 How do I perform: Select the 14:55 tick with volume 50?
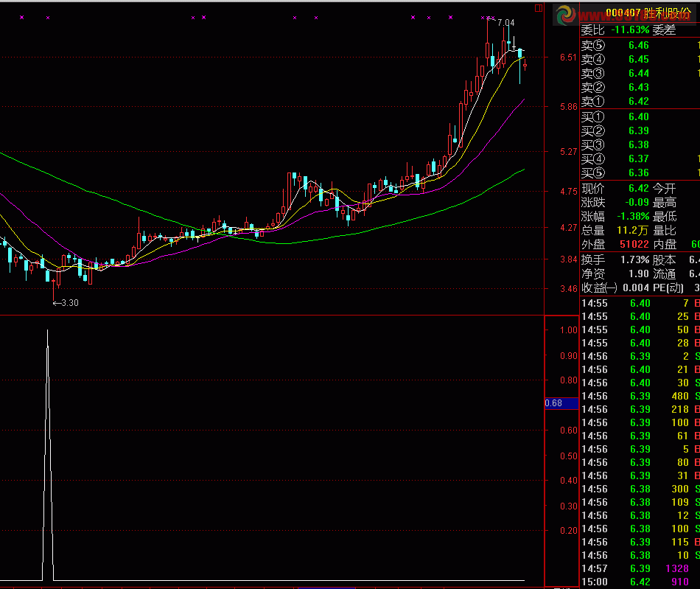(x=640, y=330)
